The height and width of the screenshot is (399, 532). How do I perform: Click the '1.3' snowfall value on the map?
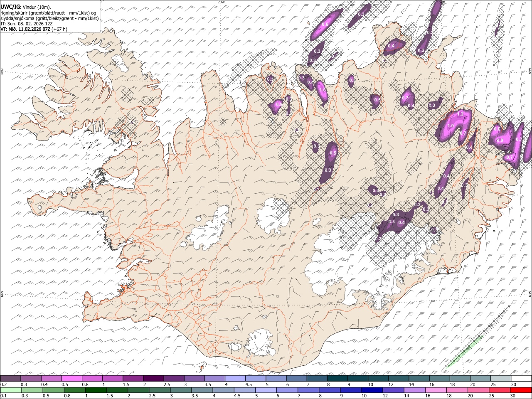460,114
